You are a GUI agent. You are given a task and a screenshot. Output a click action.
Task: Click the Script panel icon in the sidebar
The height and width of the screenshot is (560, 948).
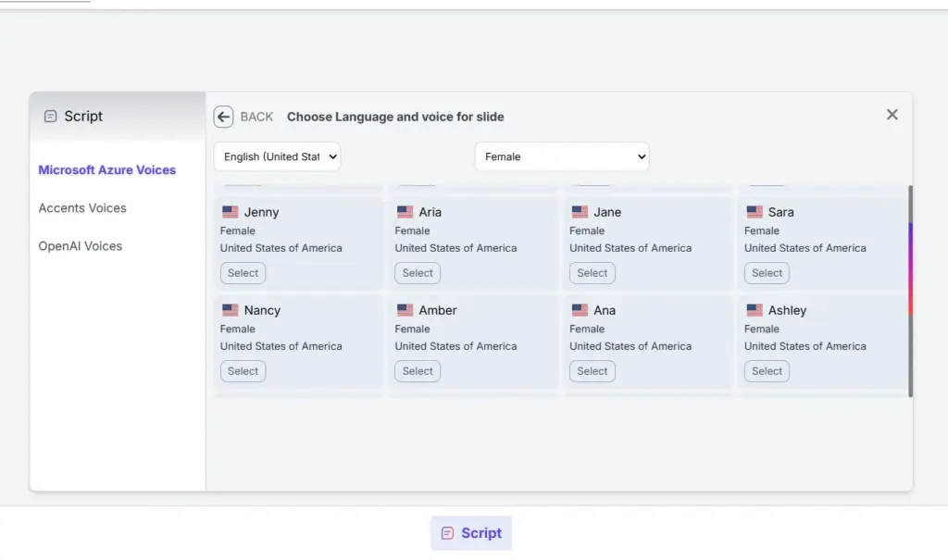coord(49,116)
